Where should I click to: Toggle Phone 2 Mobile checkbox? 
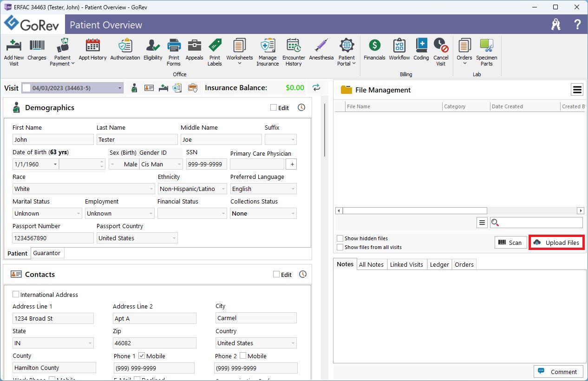[243, 356]
